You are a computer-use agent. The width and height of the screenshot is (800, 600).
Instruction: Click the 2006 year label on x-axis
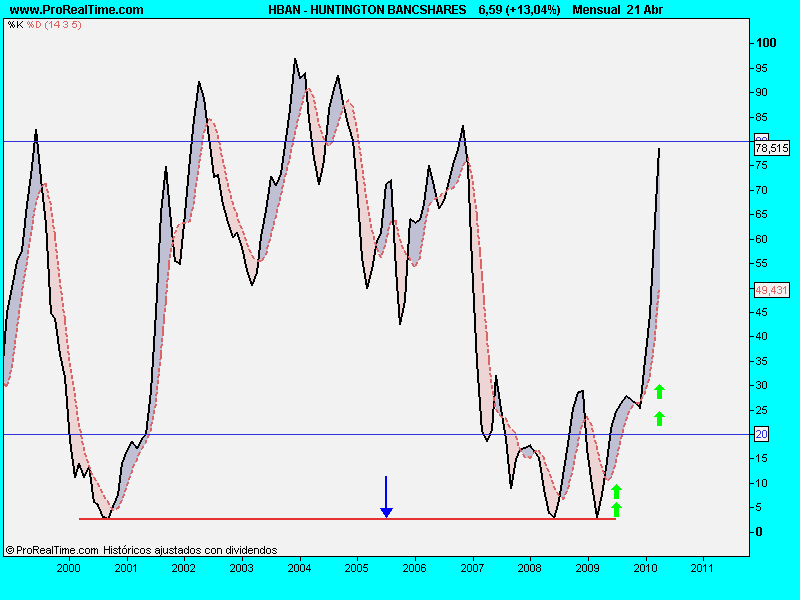(414, 568)
